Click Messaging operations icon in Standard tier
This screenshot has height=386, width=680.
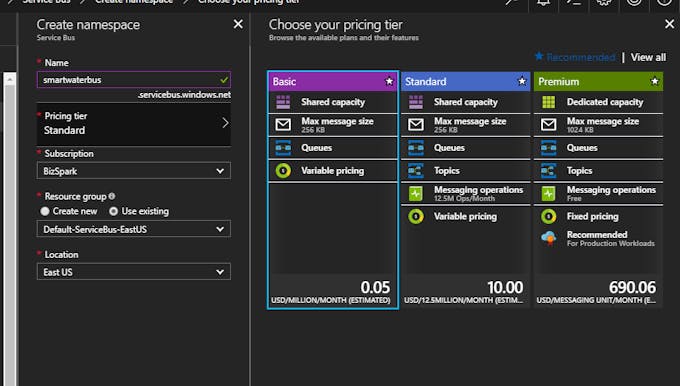point(416,193)
